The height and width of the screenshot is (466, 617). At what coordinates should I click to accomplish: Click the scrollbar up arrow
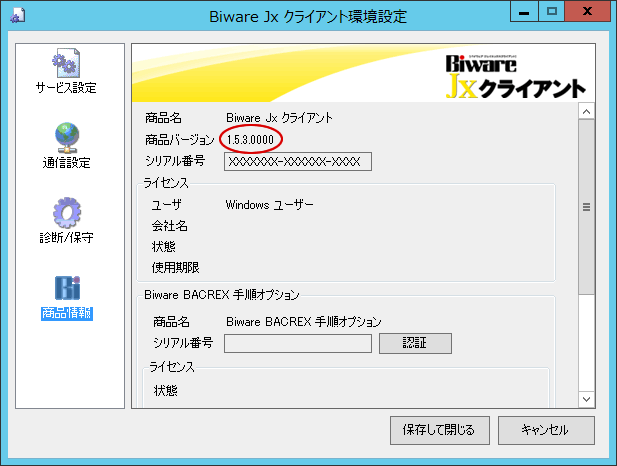(x=586, y=112)
